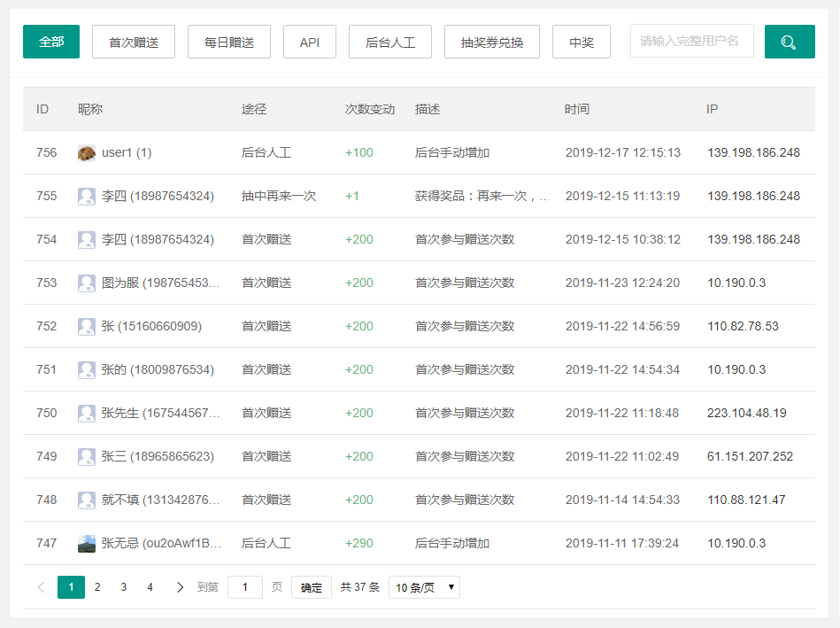The height and width of the screenshot is (628, 840).
Task: Jump to page 3 in pagination
Action: click(124, 587)
